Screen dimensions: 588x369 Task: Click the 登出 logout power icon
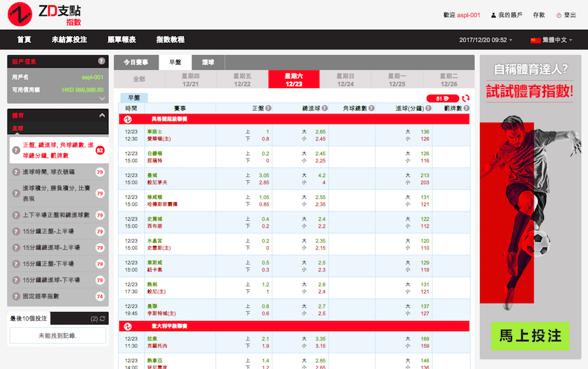[x=559, y=15]
